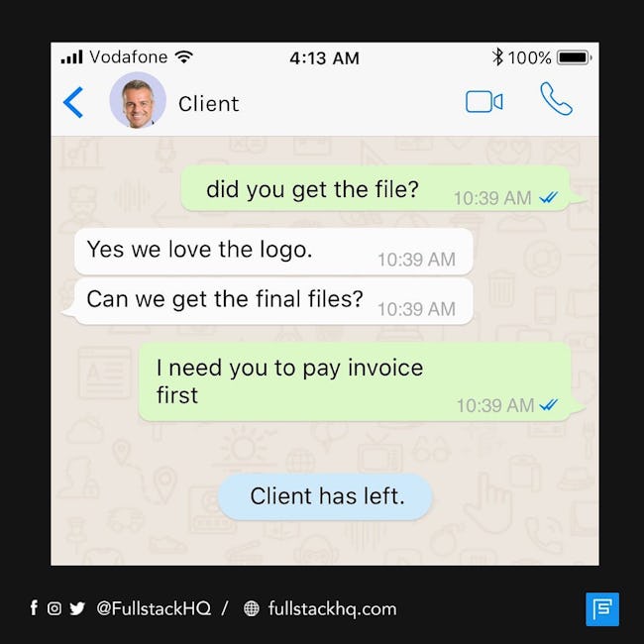This screenshot has width=644, height=644.
Task: Click the globe icon beside fullstackhq.com
Action: coord(252,608)
